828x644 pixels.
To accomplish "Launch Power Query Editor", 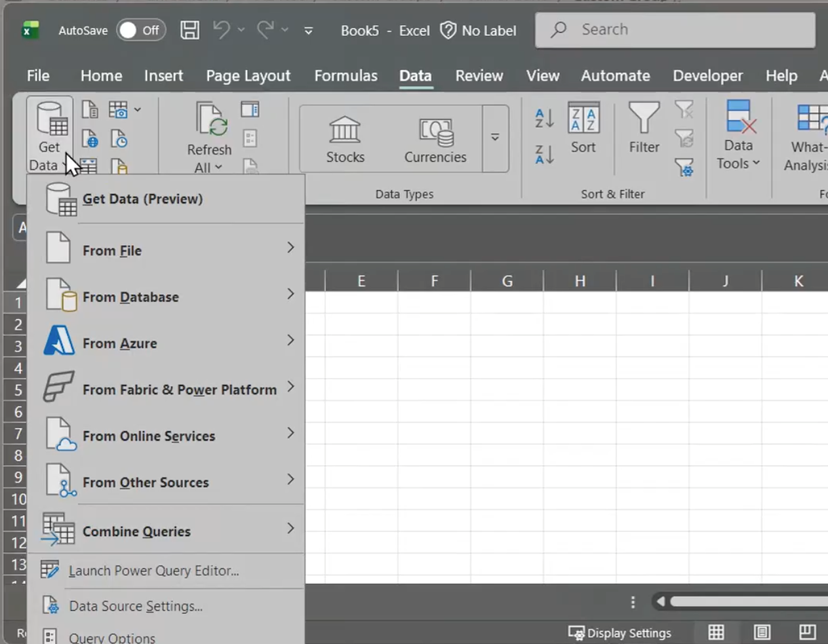I will click(153, 571).
